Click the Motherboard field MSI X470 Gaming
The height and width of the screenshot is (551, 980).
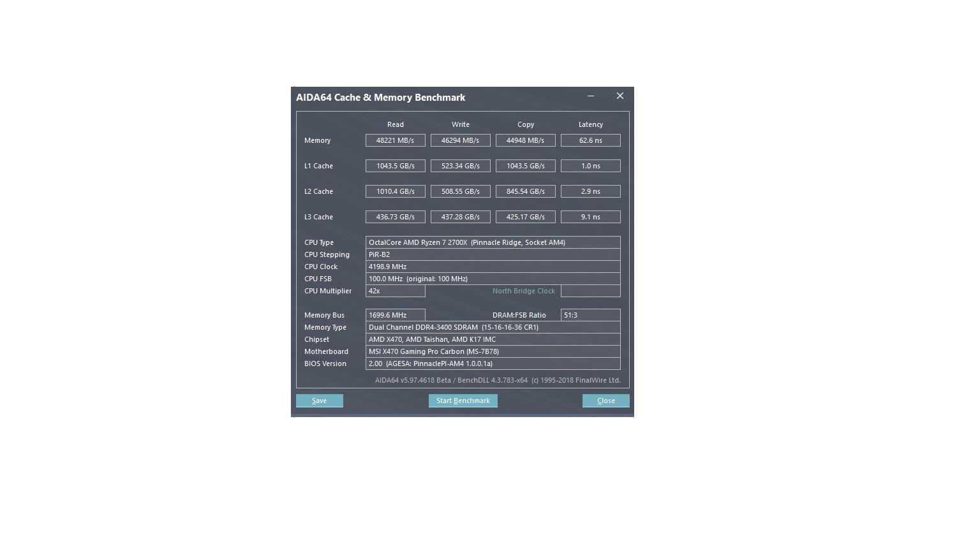coord(493,351)
